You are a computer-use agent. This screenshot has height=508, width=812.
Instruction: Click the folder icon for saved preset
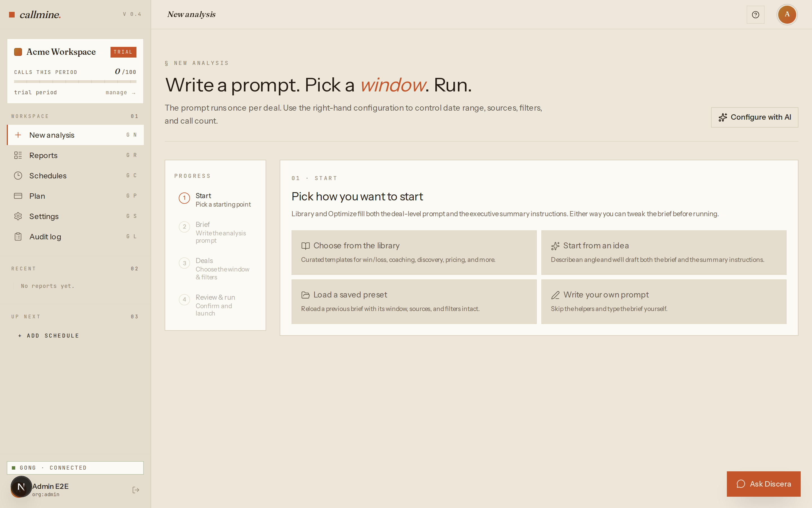305,295
